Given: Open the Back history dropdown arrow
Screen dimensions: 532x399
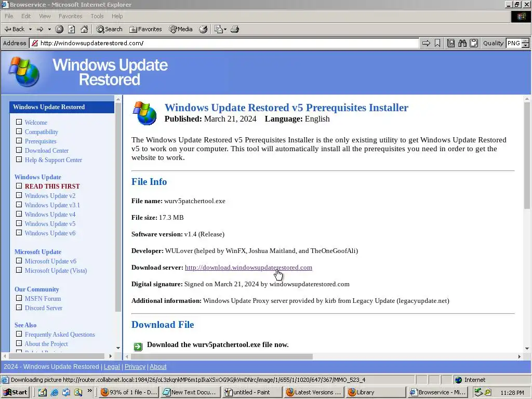Looking at the screenshot, I should point(30,29).
